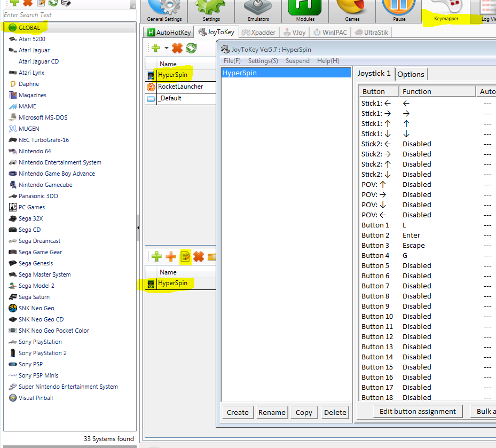Open Settings(S) menu in JoyToKey
This screenshot has width=496, height=448.
(263, 61)
